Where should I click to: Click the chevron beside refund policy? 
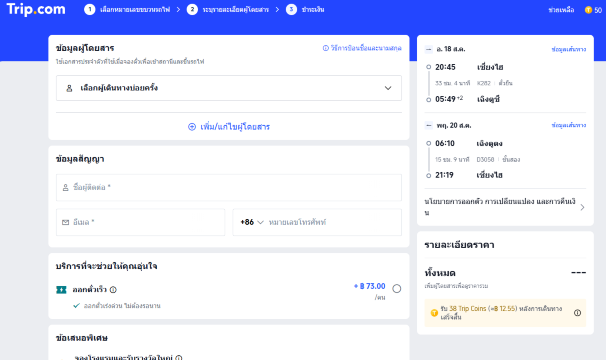(582, 207)
